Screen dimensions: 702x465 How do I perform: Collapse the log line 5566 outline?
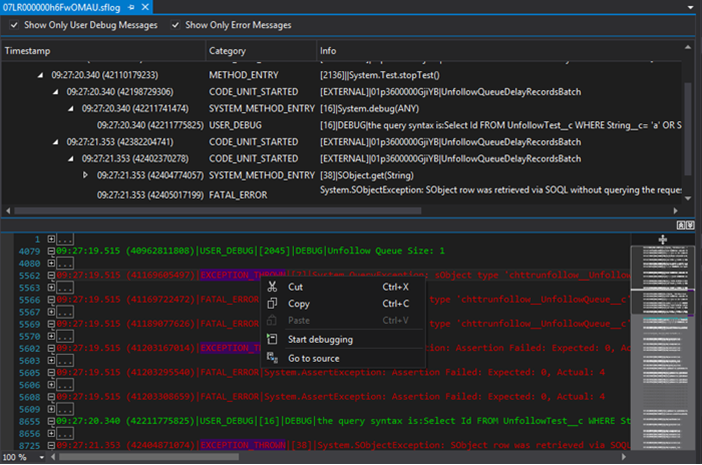click(x=51, y=299)
